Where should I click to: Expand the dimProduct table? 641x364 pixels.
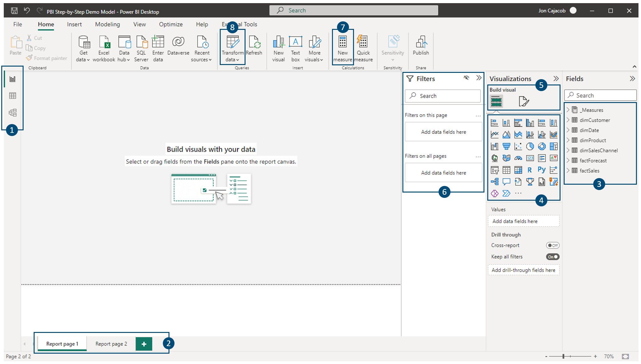click(x=568, y=140)
